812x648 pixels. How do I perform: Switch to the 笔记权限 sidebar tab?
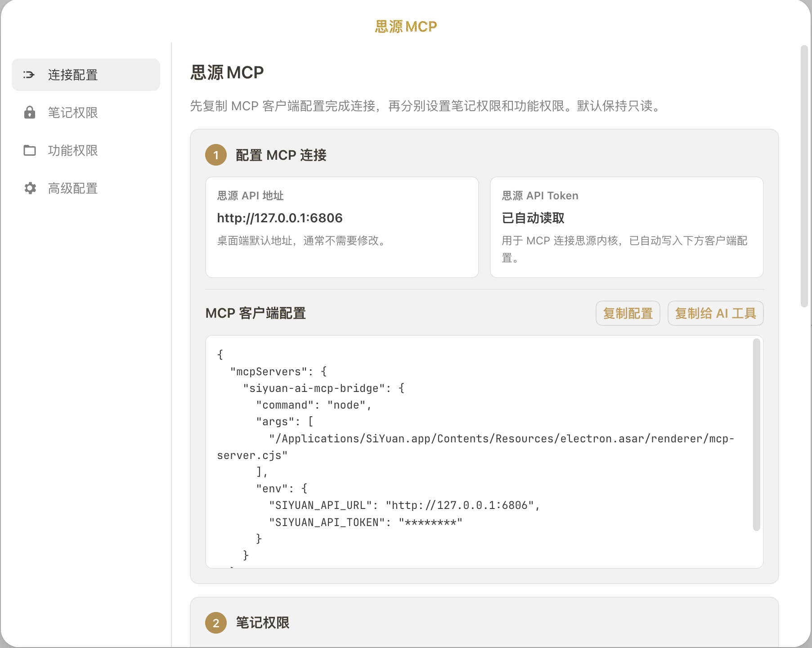point(86,112)
